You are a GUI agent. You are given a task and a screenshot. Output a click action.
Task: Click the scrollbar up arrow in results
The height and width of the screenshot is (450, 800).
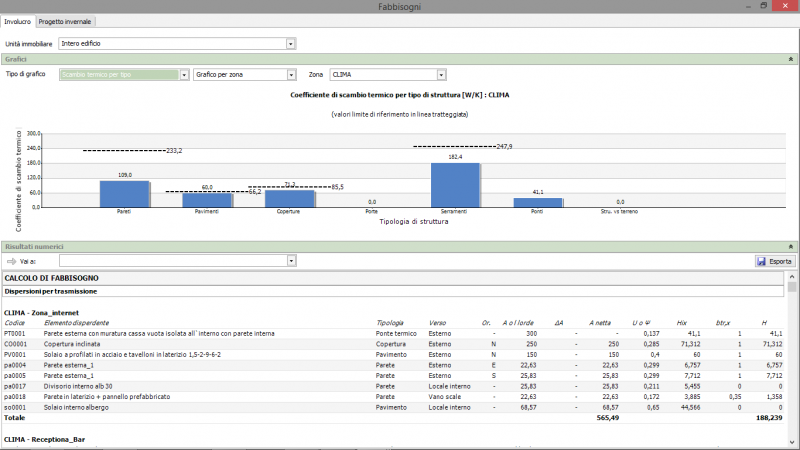point(794,275)
